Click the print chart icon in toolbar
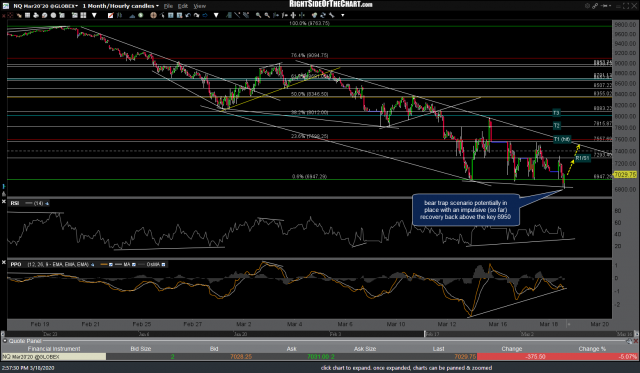The width and height of the screenshot is (640, 373). 36,15
